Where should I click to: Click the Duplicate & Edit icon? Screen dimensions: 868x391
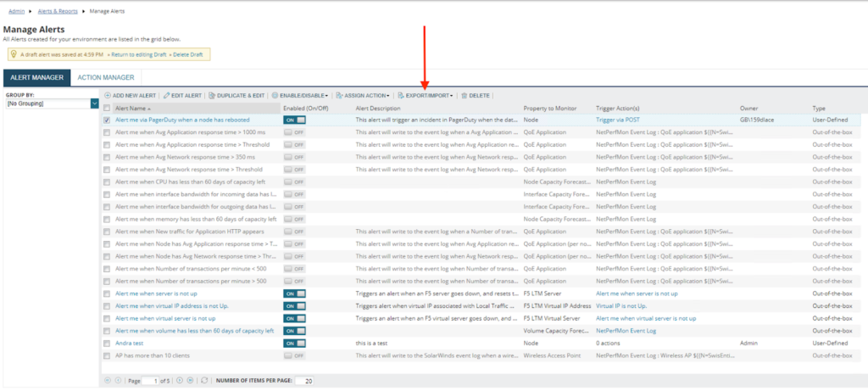[x=212, y=96]
